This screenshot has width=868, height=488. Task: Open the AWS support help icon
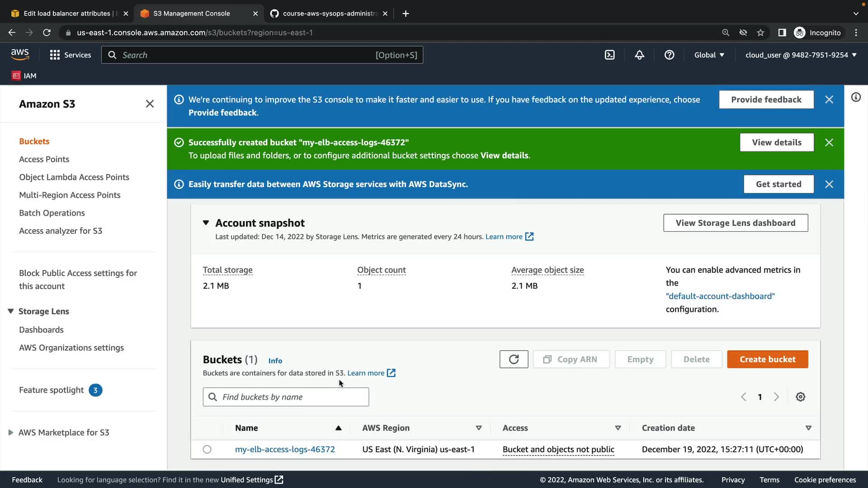(x=669, y=55)
